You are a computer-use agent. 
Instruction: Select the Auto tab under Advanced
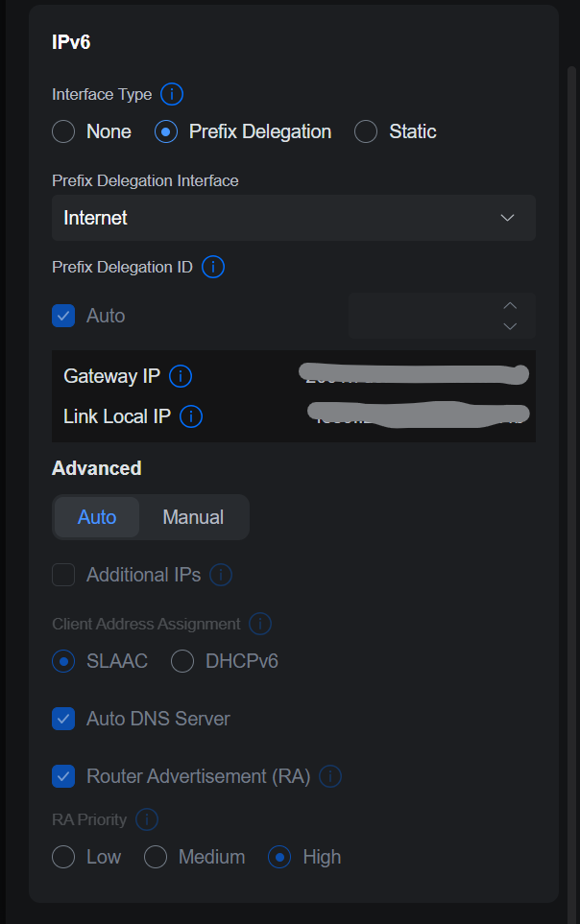coord(97,517)
